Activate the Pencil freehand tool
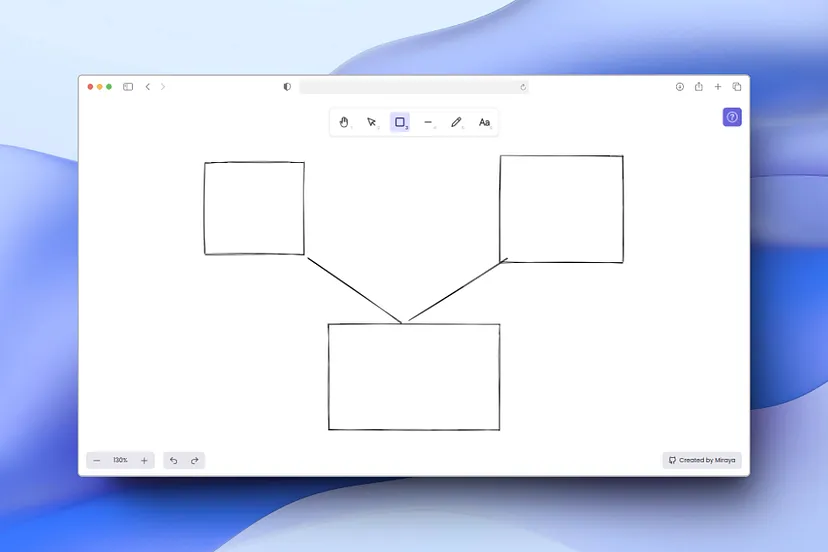This screenshot has height=552, width=828. pos(456,122)
